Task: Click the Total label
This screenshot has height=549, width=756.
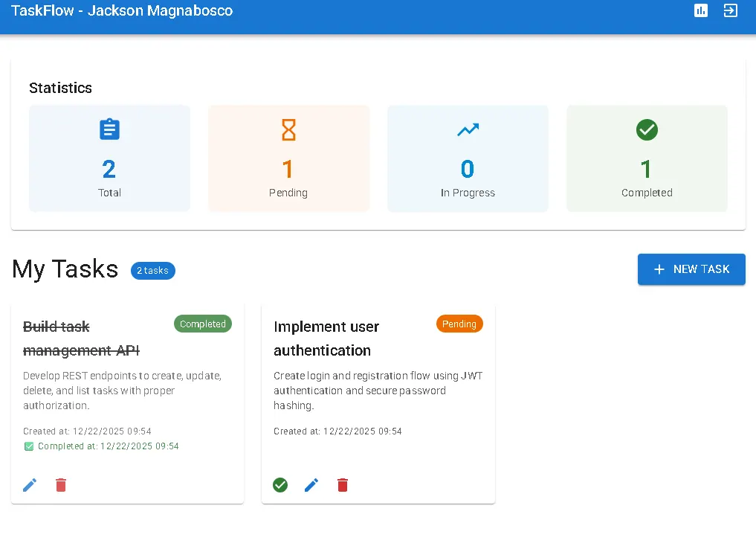Action: 109,193
